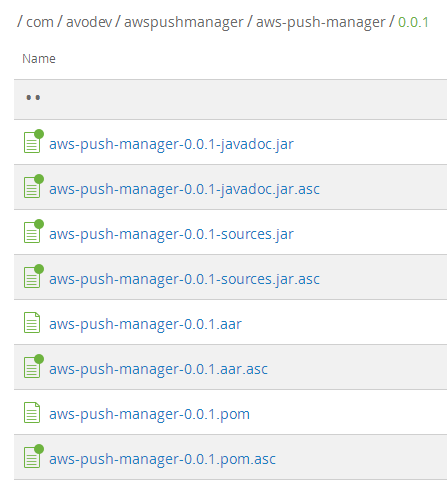Click the file icon beside aws-push-manager-0.0.1.aar
Viewport: 447px width, 500px height.
(32, 322)
